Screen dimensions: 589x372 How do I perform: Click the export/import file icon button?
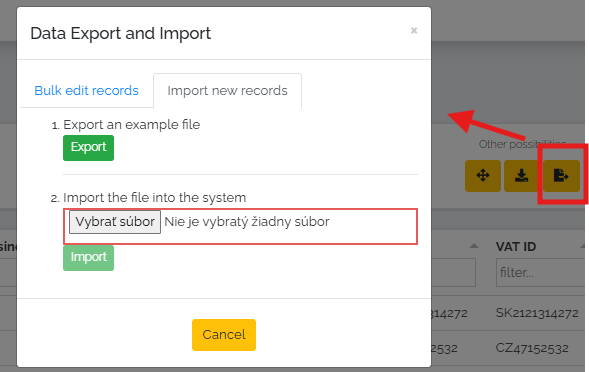[561, 176]
